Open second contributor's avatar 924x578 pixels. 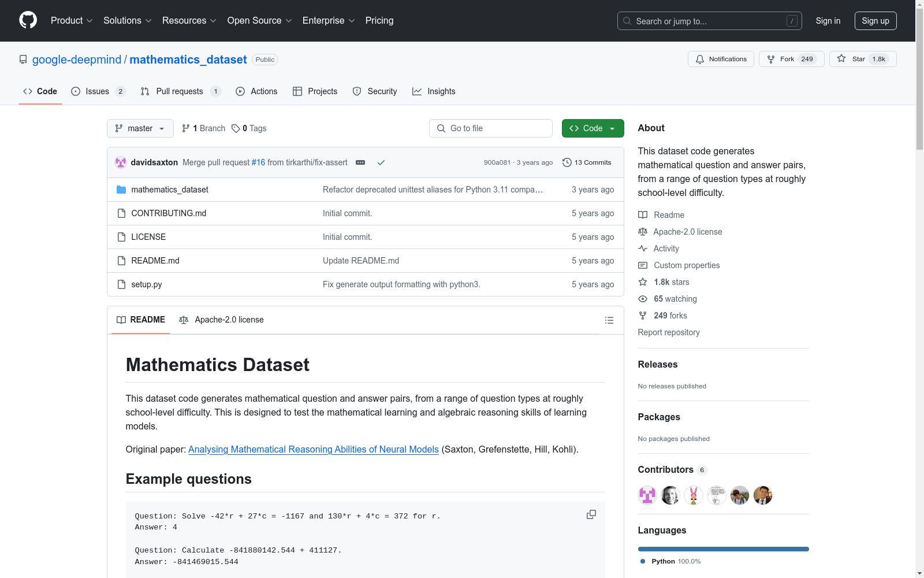[670, 495]
